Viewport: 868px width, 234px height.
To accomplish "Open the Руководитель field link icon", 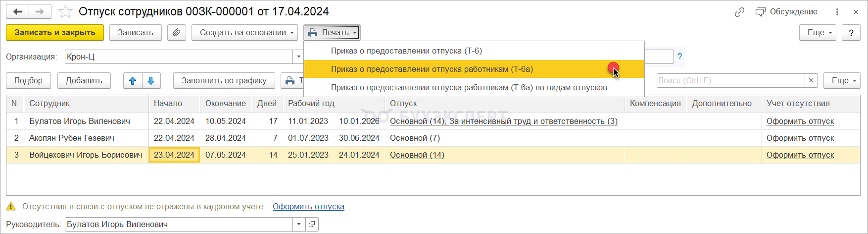I will tap(312, 225).
